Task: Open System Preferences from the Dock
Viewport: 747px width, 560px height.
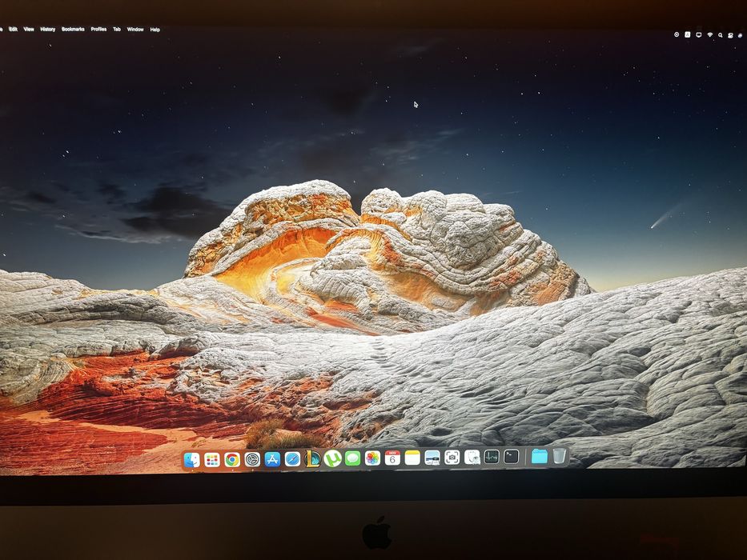Action: (x=252, y=459)
